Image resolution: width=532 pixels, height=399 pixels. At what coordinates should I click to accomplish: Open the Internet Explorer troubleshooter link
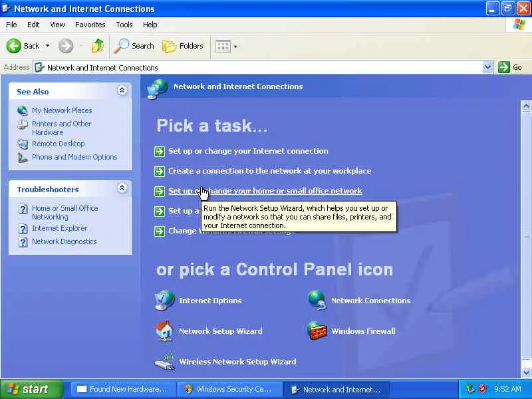59,228
